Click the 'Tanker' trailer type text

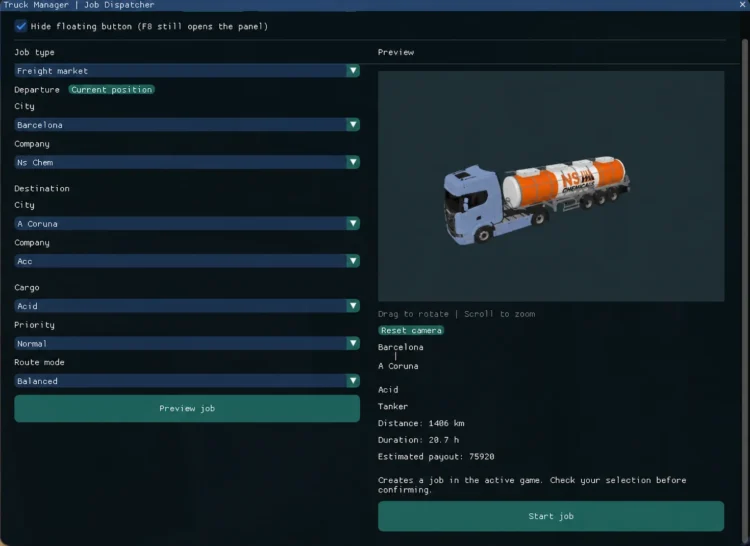pyautogui.click(x=393, y=406)
